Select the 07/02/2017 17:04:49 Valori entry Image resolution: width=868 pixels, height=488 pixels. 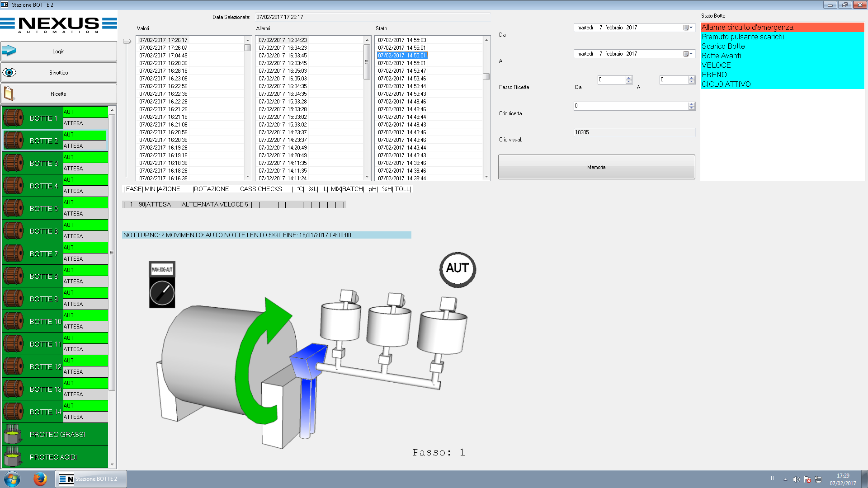(x=163, y=56)
